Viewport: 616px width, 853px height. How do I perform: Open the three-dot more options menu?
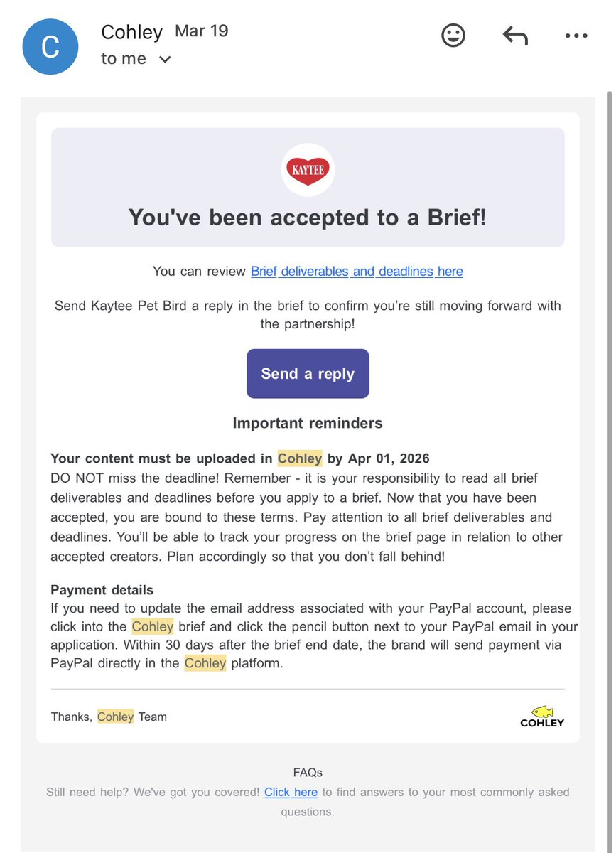point(576,36)
